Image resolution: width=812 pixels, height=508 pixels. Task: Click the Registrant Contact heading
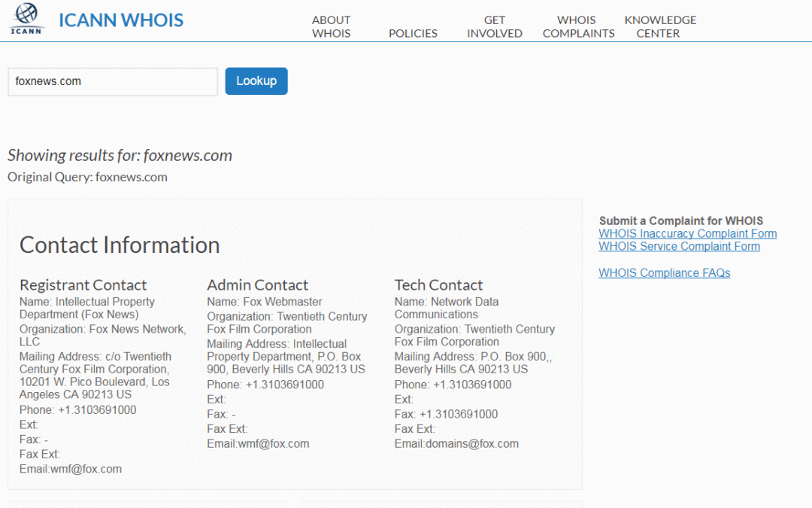83,285
